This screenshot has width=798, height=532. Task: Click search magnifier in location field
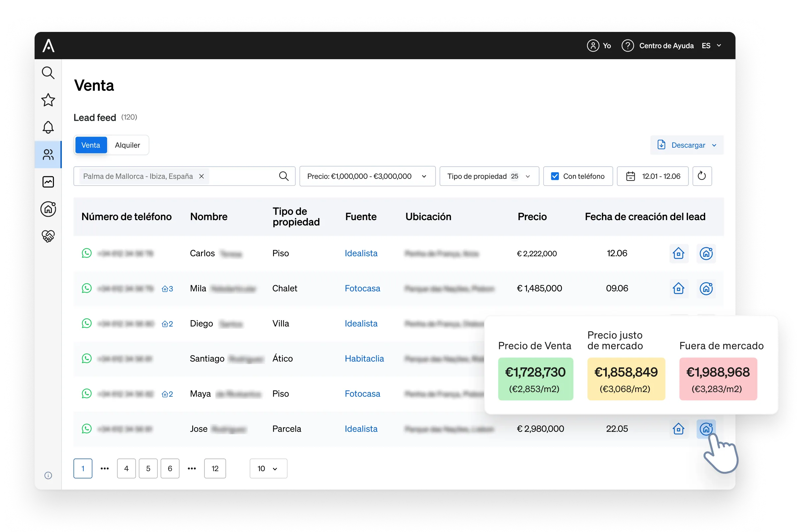(284, 176)
